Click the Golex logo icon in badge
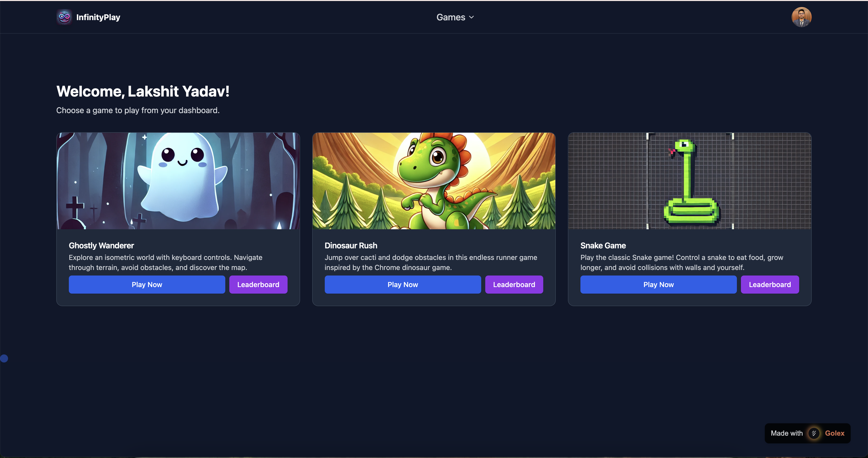The image size is (868, 458). tap(814, 433)
